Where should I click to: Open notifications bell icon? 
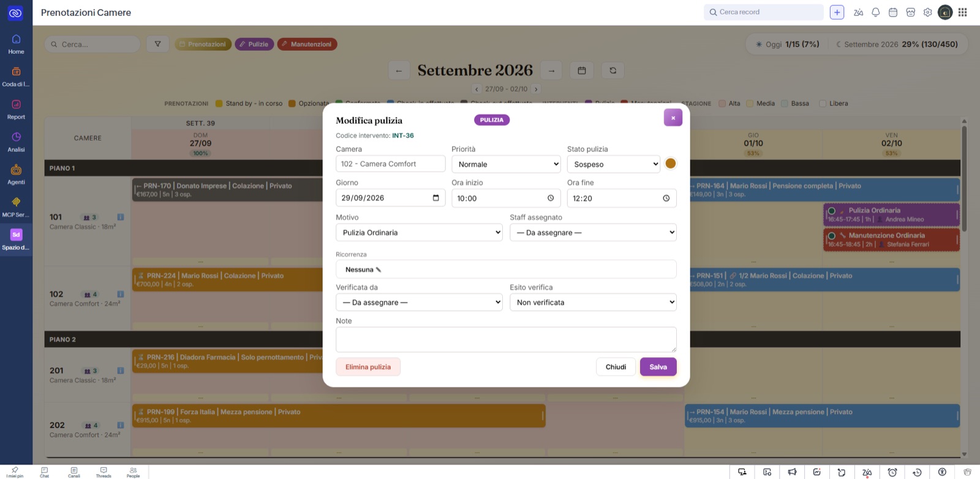876,12
